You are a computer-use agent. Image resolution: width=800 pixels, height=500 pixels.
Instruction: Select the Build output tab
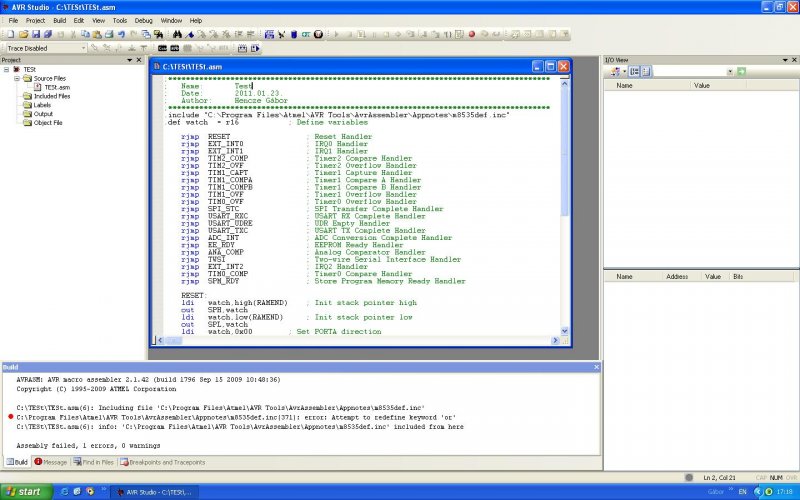pyautogui.click(x=17, y=462)
